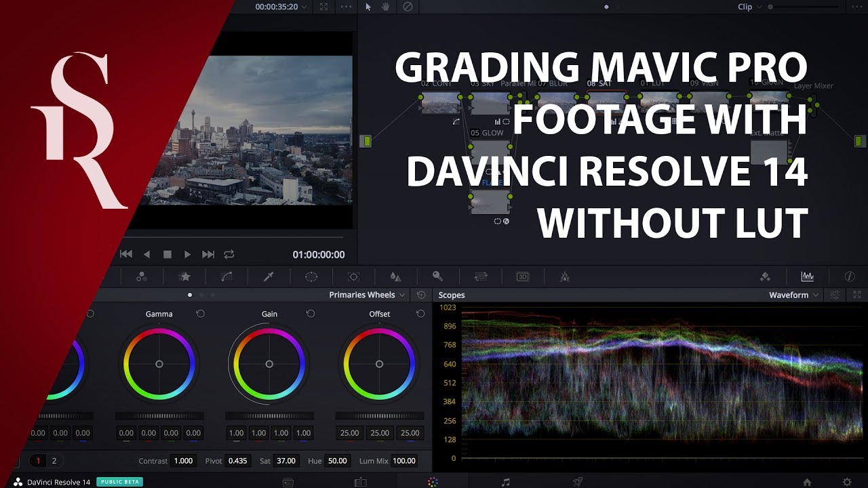Open the Project Manager home icon
Viewport: 868px width, 488px height.
(x=807, y=482)
